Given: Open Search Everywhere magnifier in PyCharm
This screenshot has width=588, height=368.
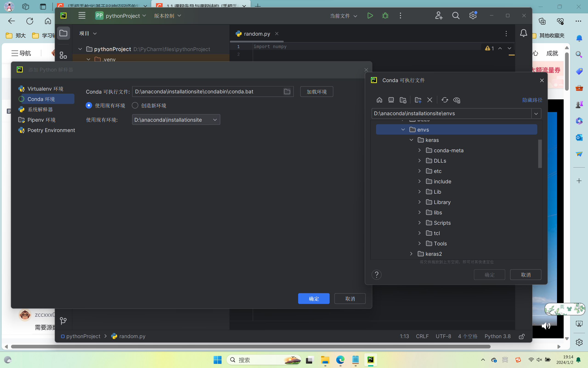Looking at the screenshot, I should pos(456,16).
